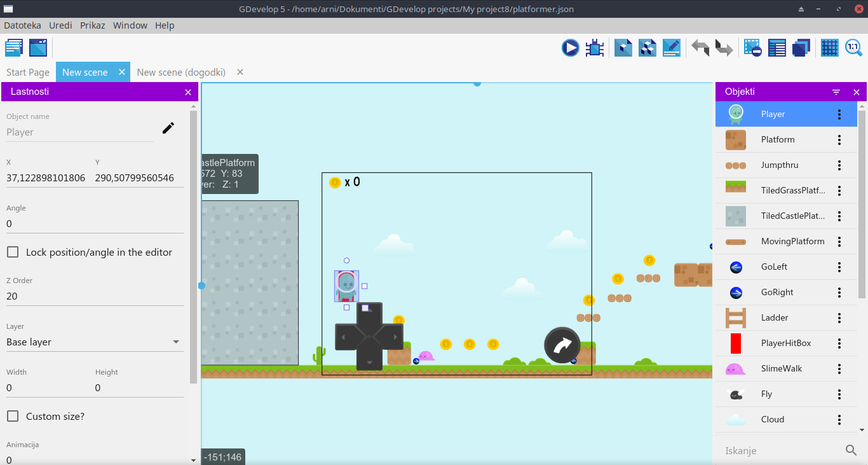Screen dimensions: 868x465
Task: Launch the game preview with play button
Action: 570,48
